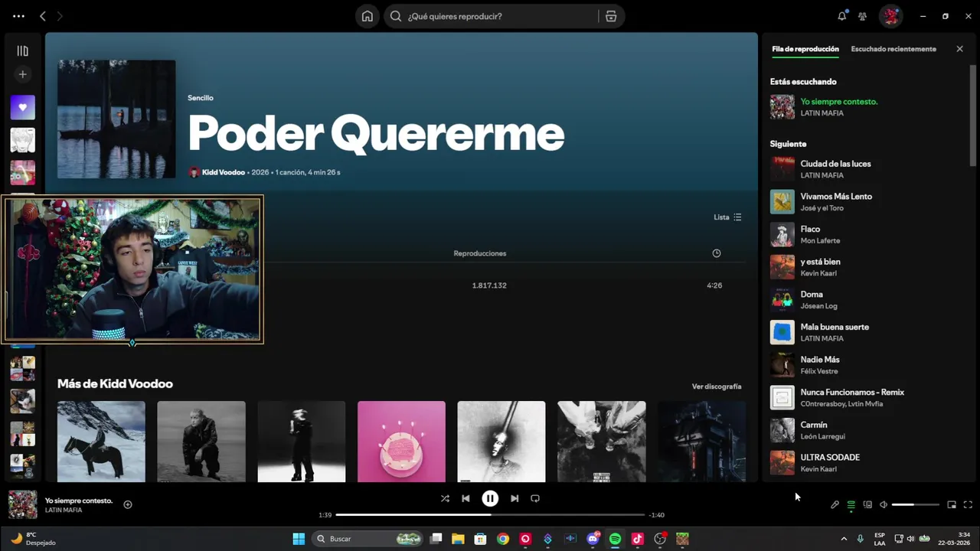Open Kidd Voodoo artist link

(224, 172)
